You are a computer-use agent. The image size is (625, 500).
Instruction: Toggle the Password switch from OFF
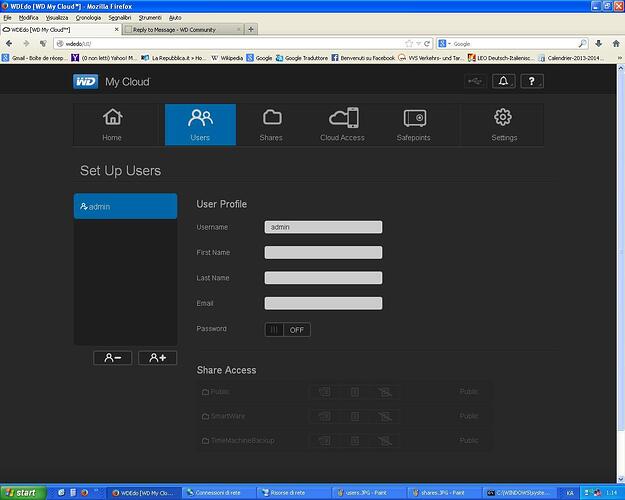pyautogui.click(x=287, y=330)
